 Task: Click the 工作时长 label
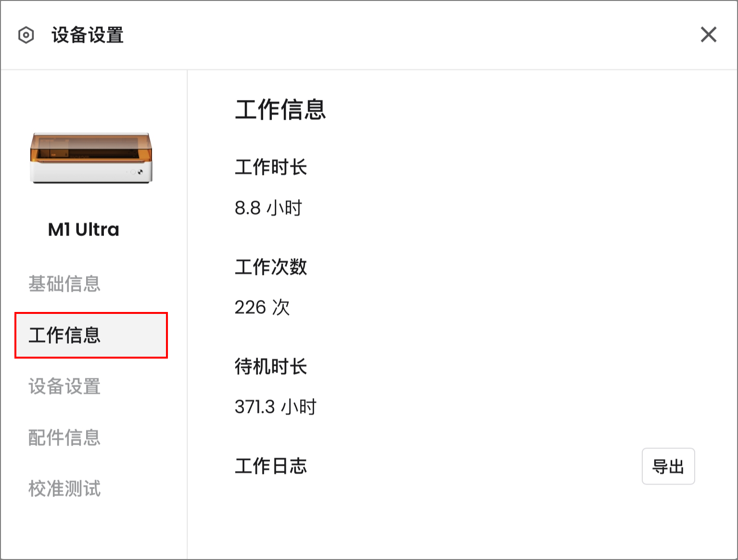pos(271,167)
